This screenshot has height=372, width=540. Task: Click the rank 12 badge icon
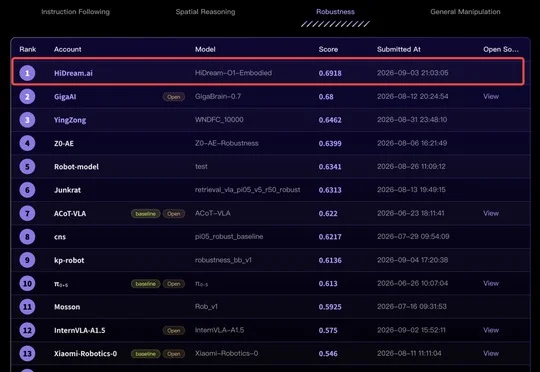pos(27,330)
